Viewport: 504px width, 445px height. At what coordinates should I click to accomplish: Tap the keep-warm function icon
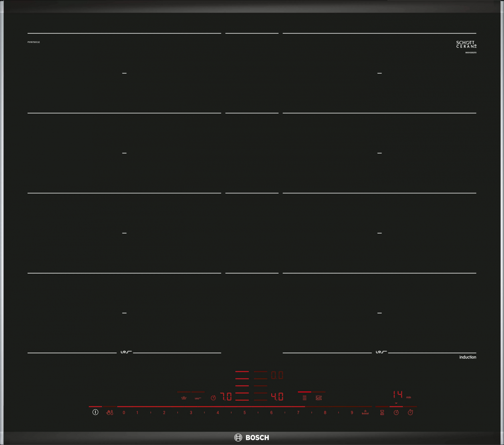coord(184,398)
